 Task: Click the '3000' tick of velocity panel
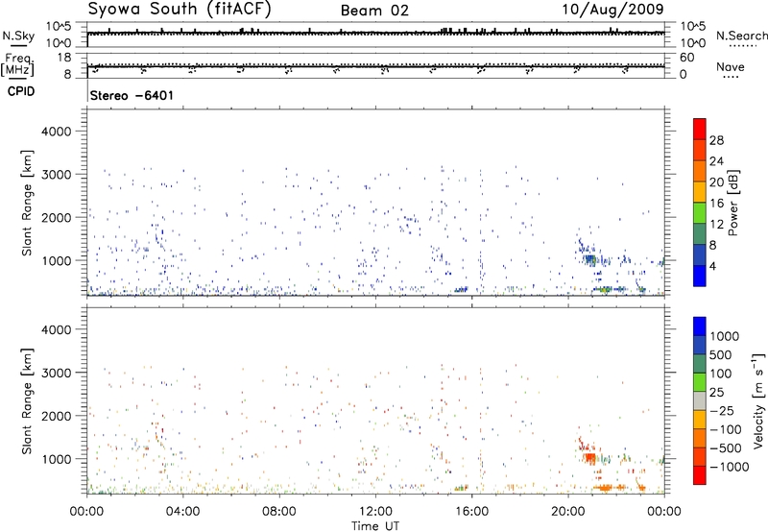[x=57, y=373]
